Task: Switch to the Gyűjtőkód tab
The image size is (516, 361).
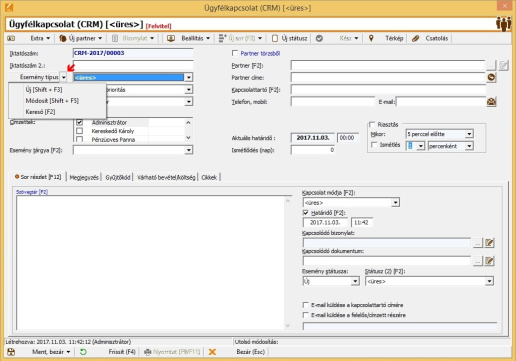Action: pyautogui.click(x=118, y=177)
